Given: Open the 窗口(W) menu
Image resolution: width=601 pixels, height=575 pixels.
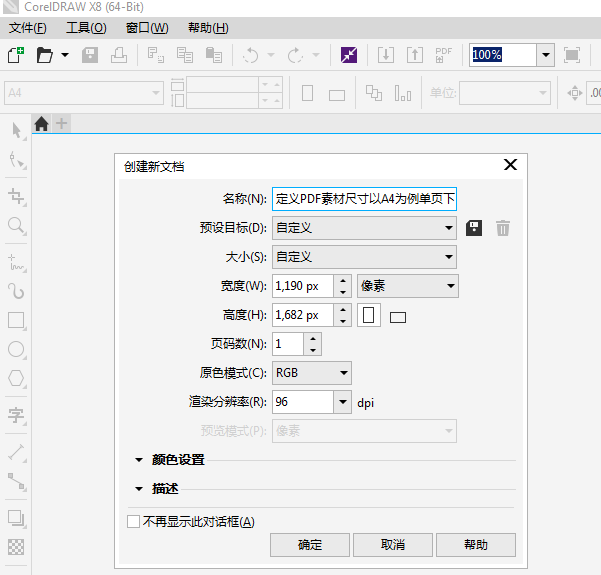Looking at the screenshot, I should tap(147, 28).
